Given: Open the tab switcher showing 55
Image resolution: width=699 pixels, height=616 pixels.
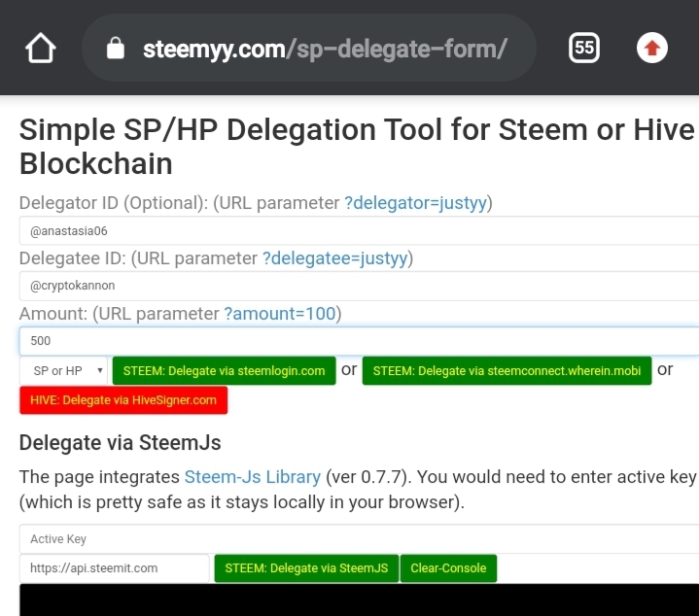Looking at the screenshot, I should (x=583, y=48).
